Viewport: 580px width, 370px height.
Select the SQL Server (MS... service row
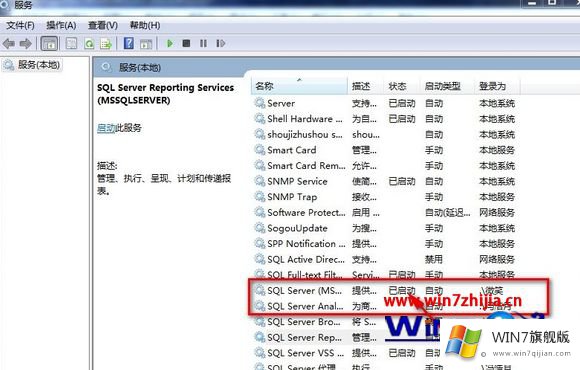[x=385, y=290]
